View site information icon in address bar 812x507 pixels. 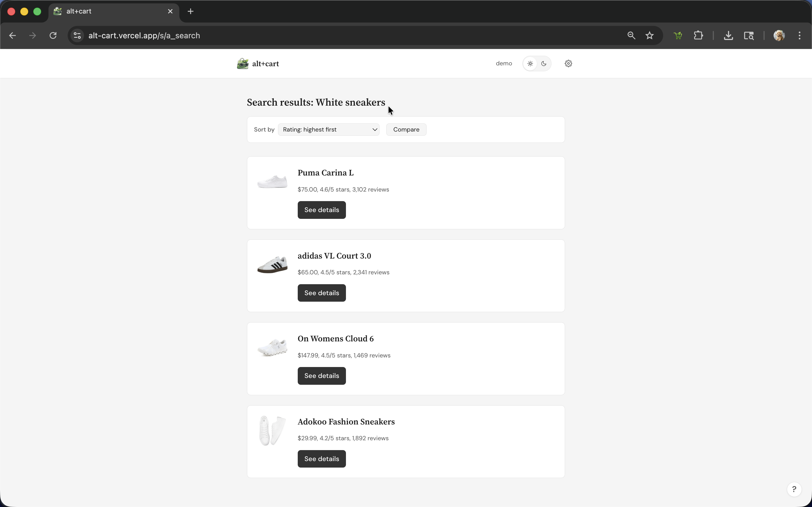(78, 35)
